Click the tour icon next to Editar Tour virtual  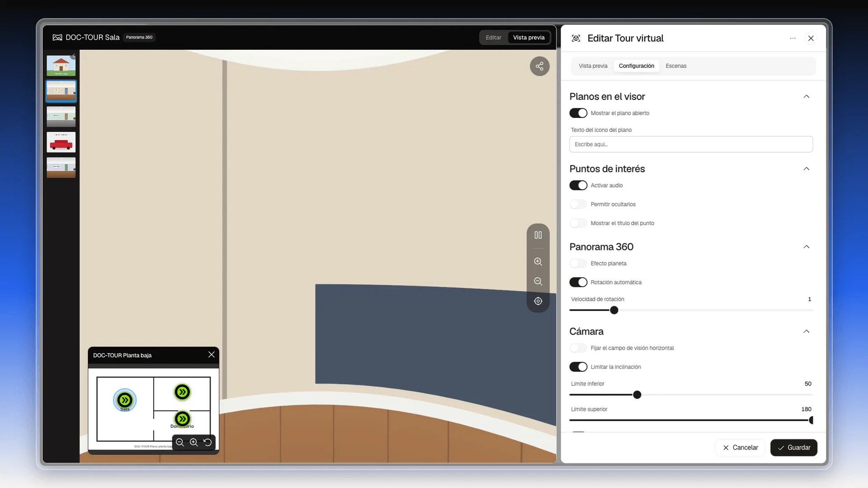click(576, 38)
